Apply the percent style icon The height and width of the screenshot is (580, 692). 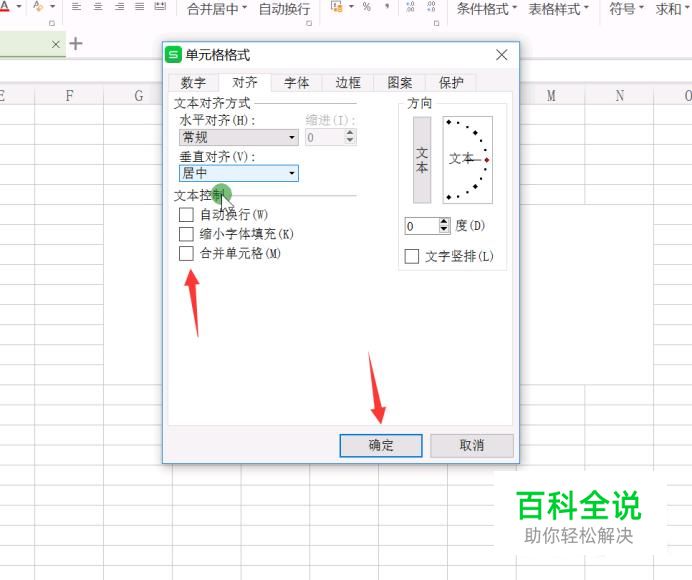[x=366, y=7]
